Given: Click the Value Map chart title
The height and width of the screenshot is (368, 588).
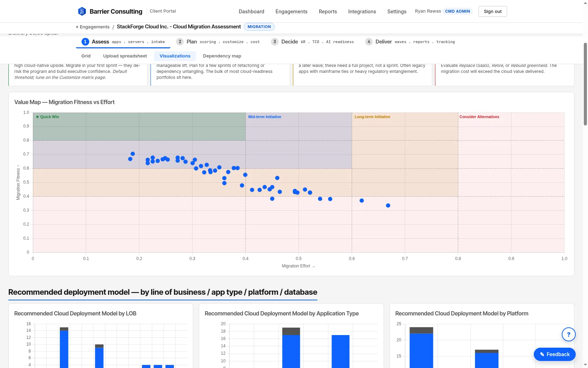Looking at the screenshot, I should coord(64,102).
